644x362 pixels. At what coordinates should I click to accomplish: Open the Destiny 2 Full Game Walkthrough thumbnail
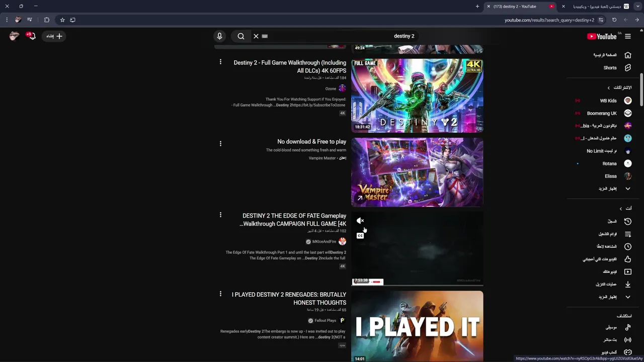tap(417, 96)
